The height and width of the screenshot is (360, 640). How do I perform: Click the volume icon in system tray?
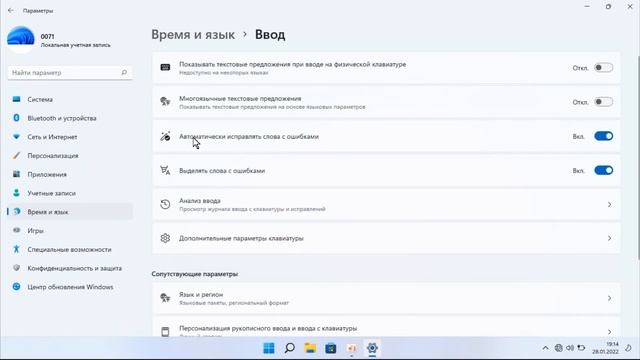tap(570, 348)
